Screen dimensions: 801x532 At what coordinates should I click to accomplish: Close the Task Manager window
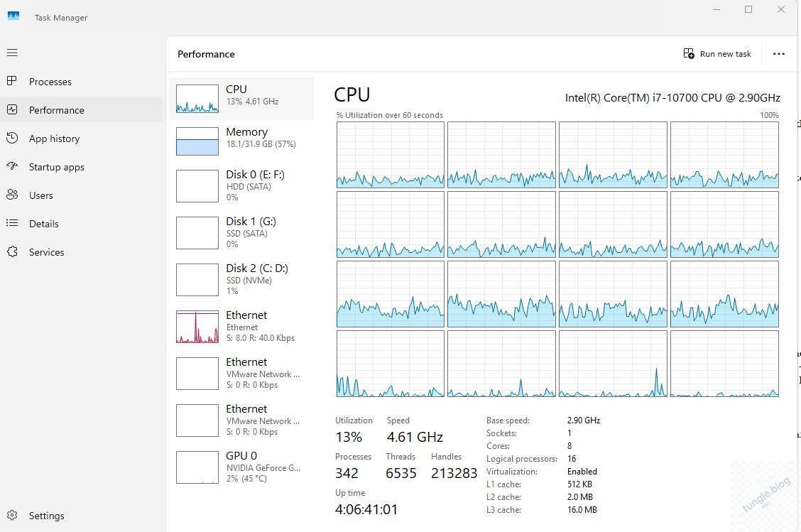(x=780, y=9)
